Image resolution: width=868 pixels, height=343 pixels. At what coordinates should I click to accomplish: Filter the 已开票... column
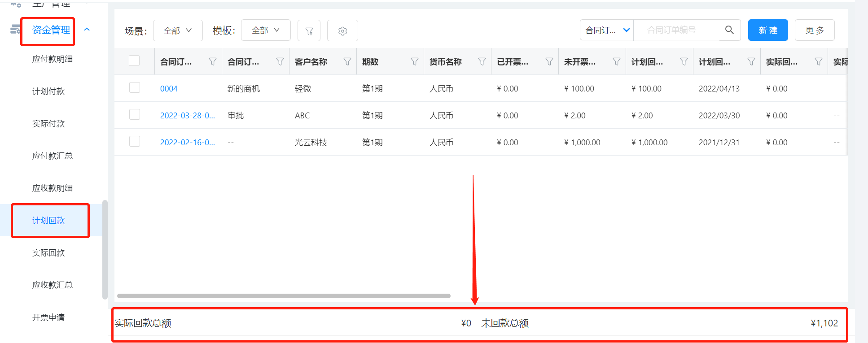[x=549, y=61]
